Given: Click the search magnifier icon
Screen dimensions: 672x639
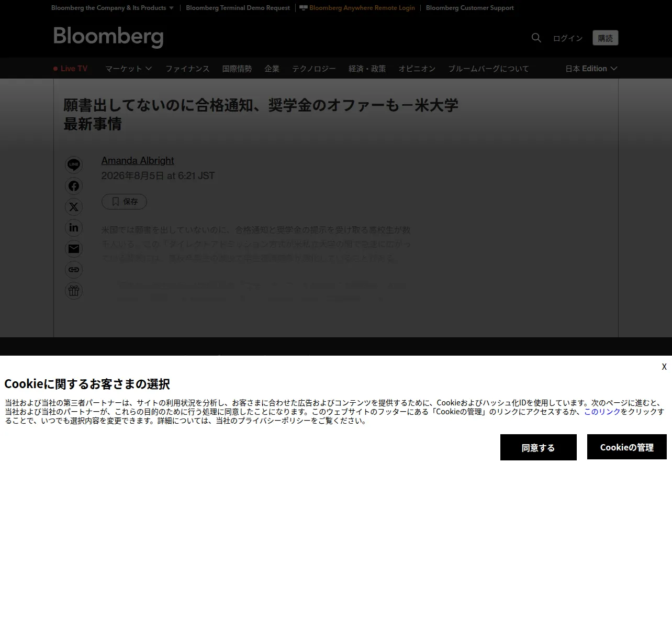Looking at the screenshot, I should [x=536, y=38].
